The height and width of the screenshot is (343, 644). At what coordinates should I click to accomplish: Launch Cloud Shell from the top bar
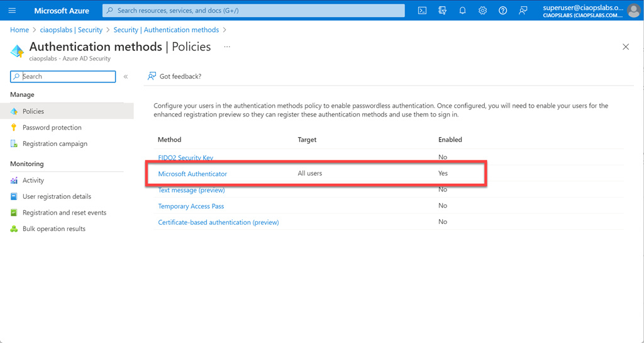coord(423,11)
